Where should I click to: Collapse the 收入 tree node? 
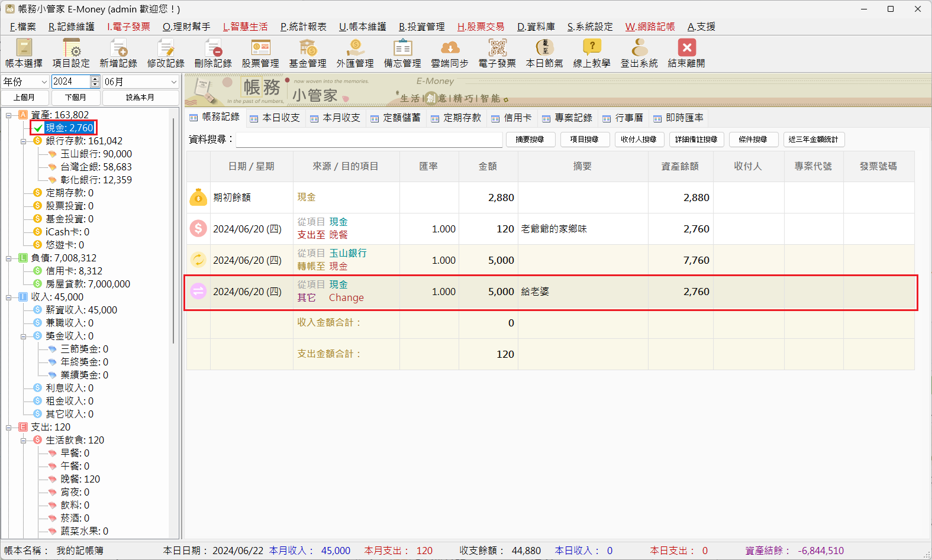coord(9,297)
